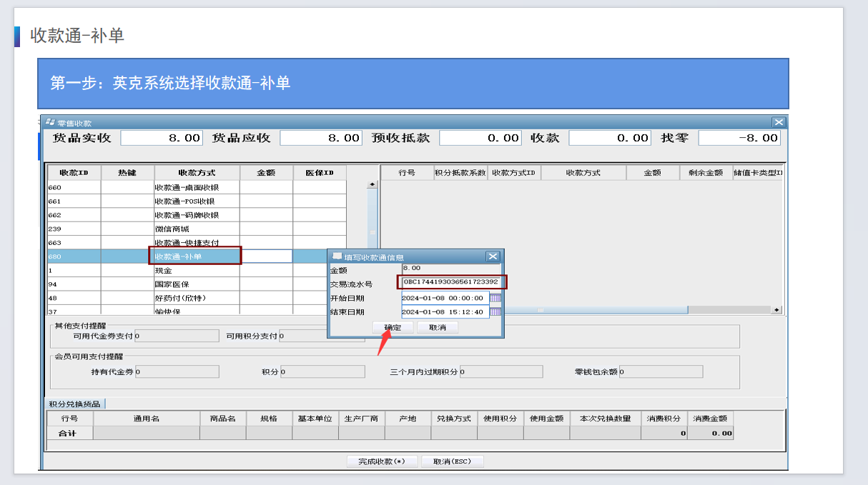Click the 零钱包余额 field
This screenshot has width=868, height=485.
[661, 372]
